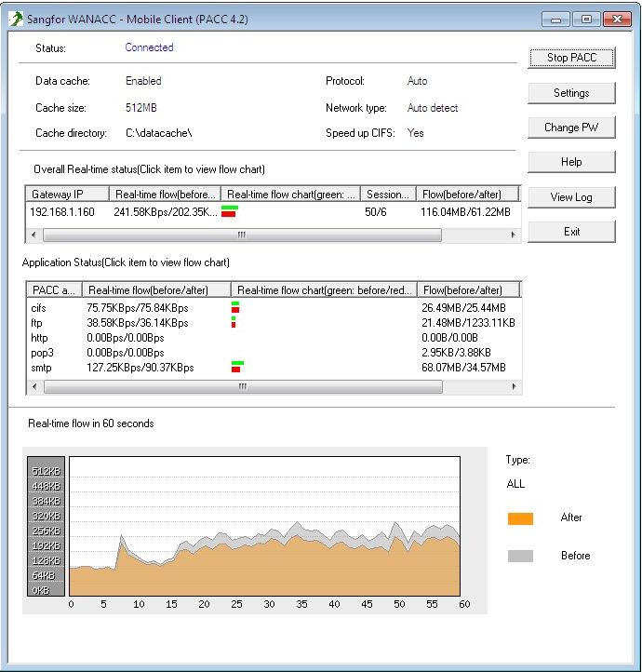Click the 50/6 session value

376,211
